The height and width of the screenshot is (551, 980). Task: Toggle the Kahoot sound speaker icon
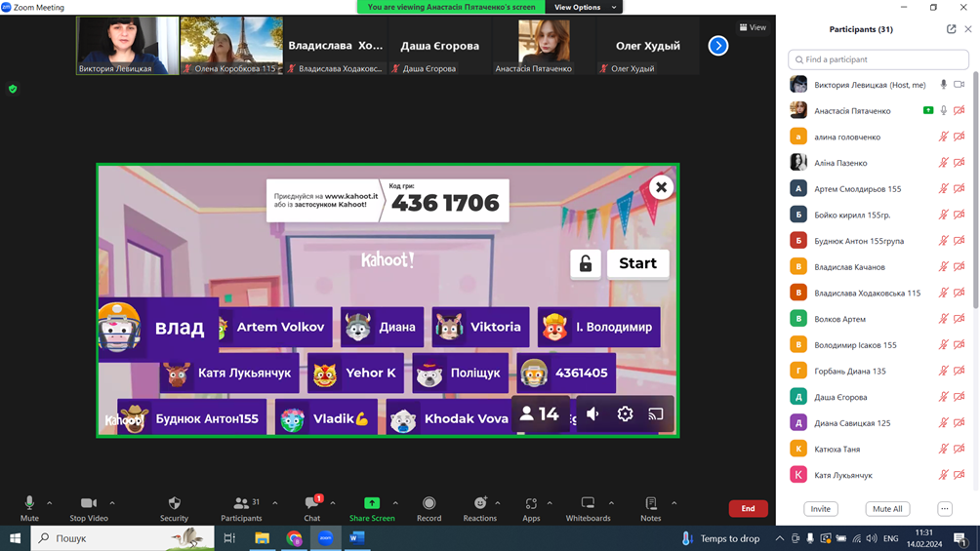click(x=593, y=413)
